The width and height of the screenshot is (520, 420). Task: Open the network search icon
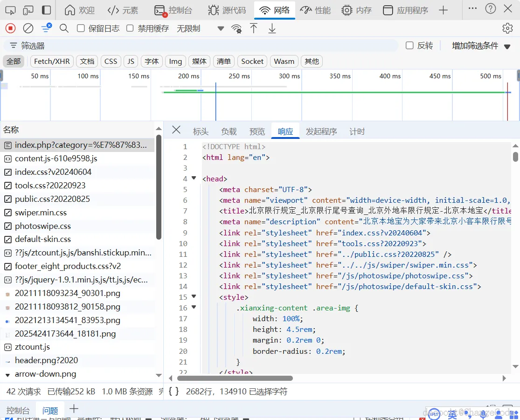[x=64, y=28]
